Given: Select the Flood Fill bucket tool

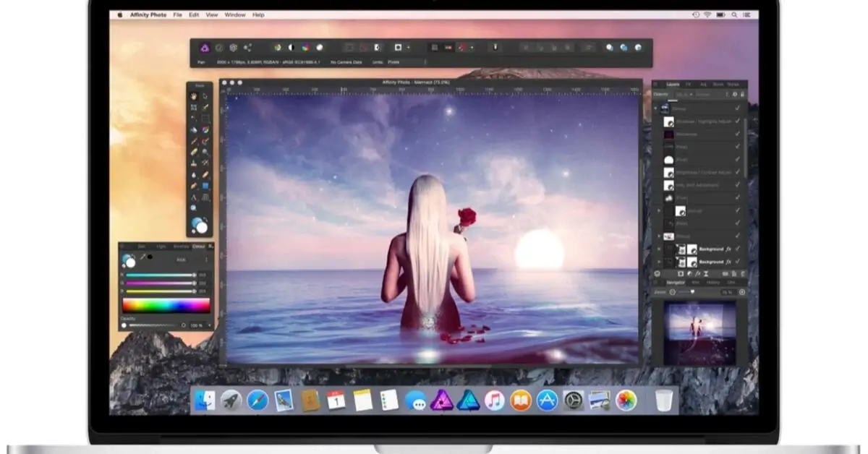Looking at the screenshot, I should click(x=194, y=130).
